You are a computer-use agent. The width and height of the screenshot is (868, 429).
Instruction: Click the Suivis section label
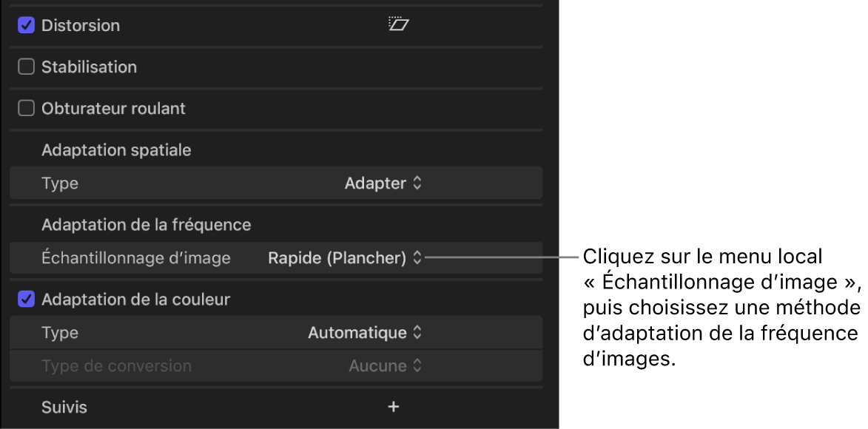pyautogui.click(x=66, y=407)
